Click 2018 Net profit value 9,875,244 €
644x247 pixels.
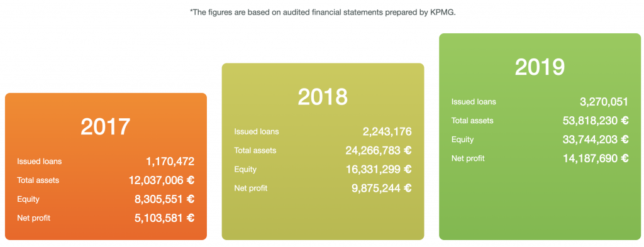click(381, 189)
